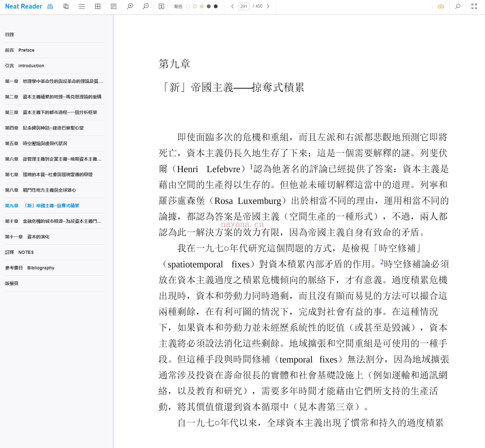Screen dimensions: 485x448
Task: Select the black color theme
Action: click(x=216, y=6)
